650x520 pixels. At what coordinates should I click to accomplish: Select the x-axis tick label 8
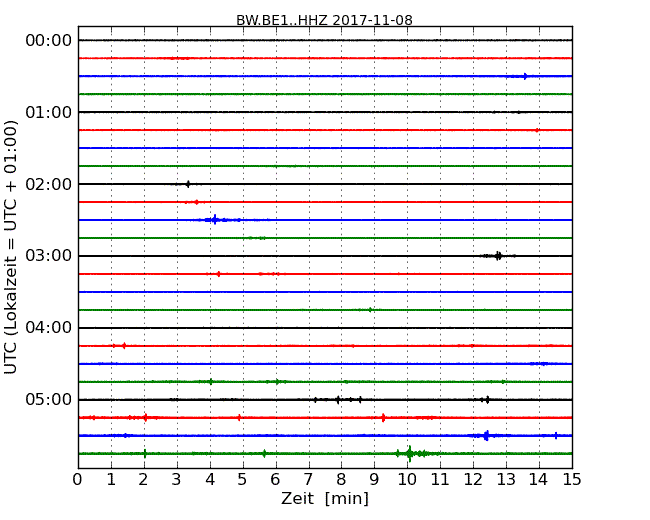[x=341, y=480]
